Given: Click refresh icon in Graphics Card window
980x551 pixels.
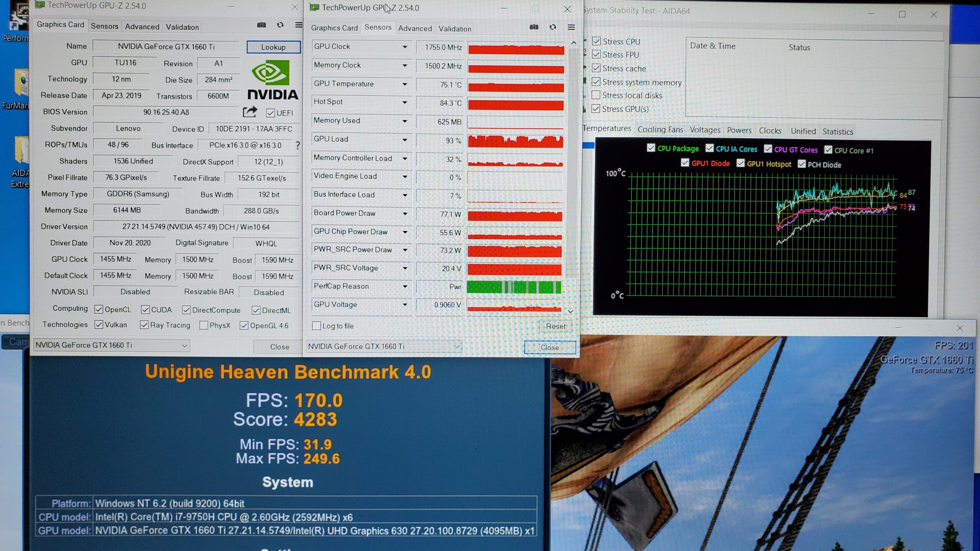Looking at the screenshot, I should click(x=280, y=25).
